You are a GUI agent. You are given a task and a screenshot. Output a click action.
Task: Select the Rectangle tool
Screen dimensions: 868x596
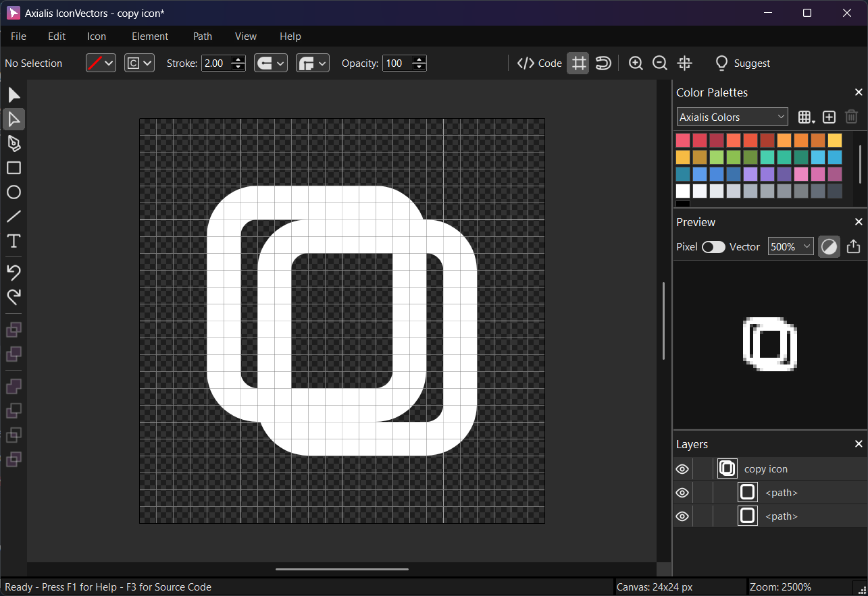(x=14, y=167)
